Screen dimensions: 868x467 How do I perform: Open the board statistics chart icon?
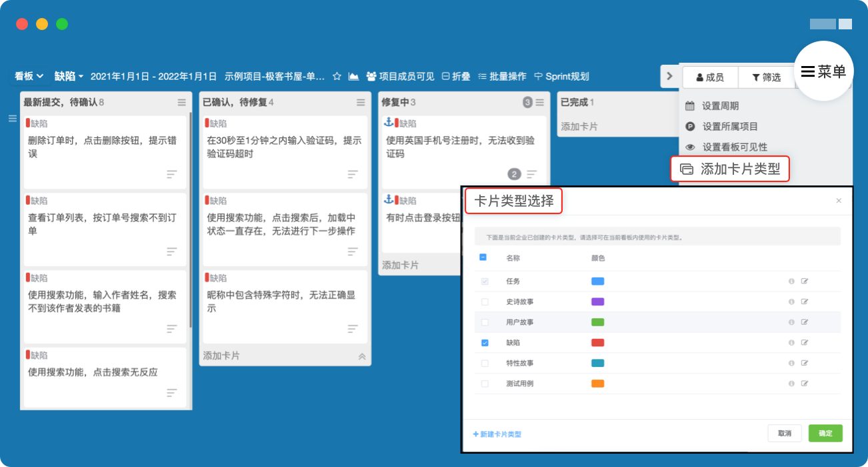point(354,77)
